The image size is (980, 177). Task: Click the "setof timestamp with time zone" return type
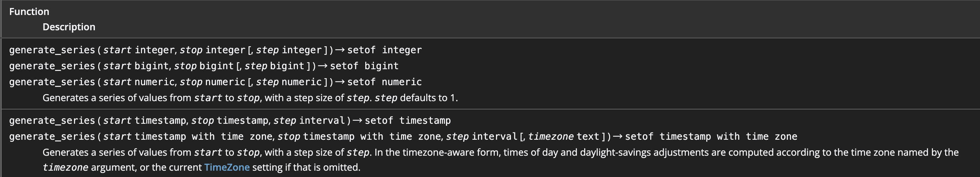[x=711, y=136]
